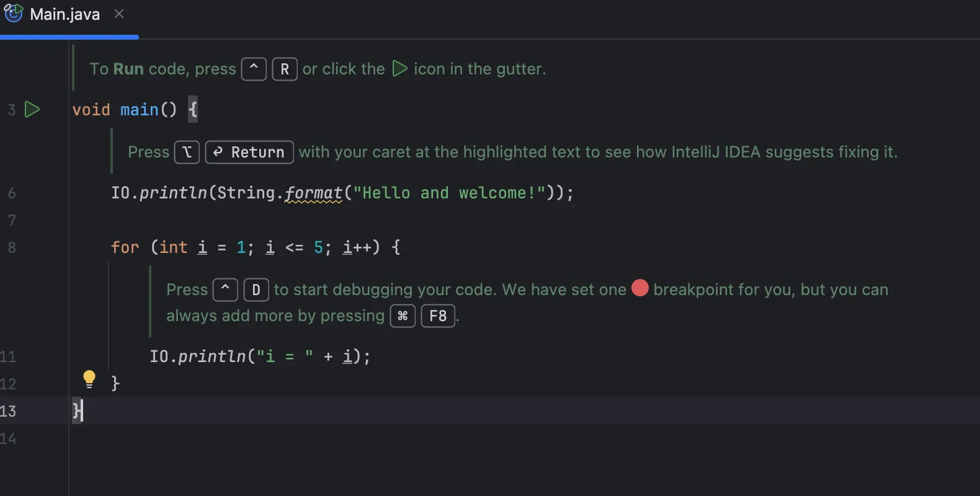The height and width of the screenshot is (496, 980).
Task: Click the Command symbol keycap before F8
Action: point(403,316)
